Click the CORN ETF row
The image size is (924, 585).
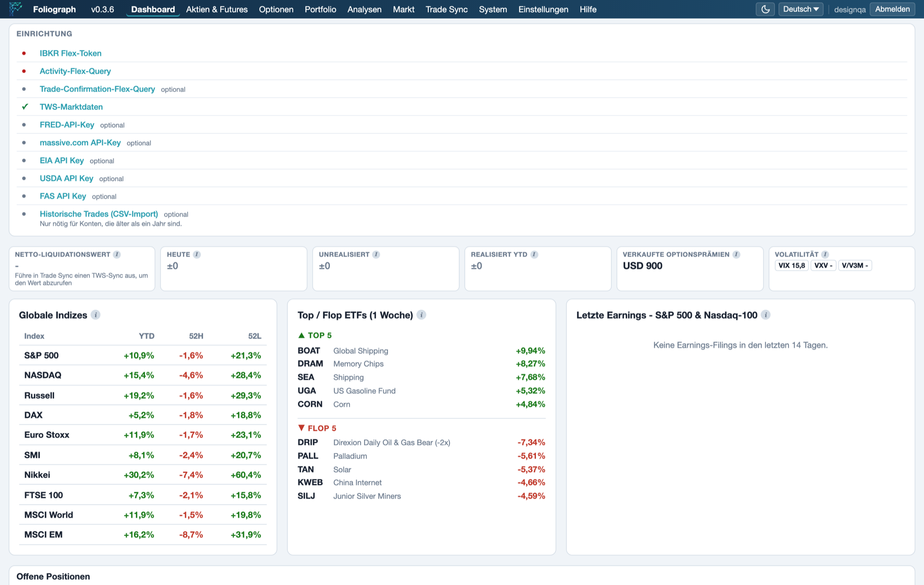421,404
